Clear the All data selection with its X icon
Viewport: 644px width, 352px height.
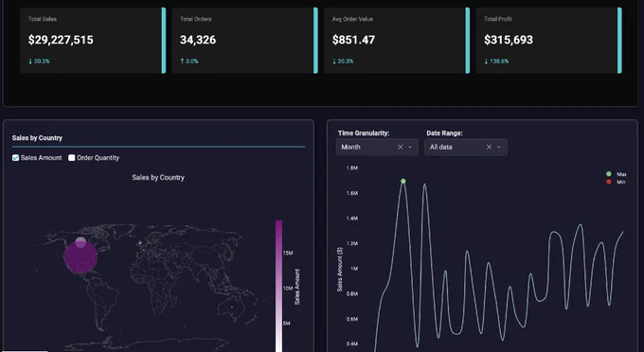click(x=489, y=148)
